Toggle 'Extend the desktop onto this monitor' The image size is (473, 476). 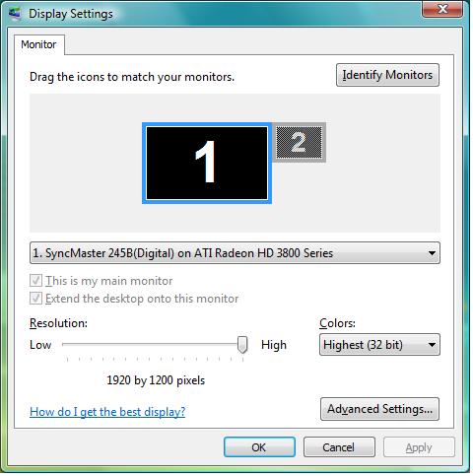point(35,299)
